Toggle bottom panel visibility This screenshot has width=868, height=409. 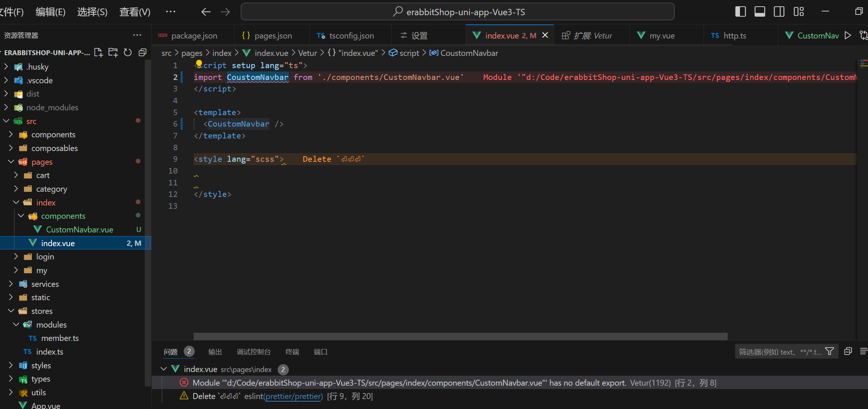(759, 12)
